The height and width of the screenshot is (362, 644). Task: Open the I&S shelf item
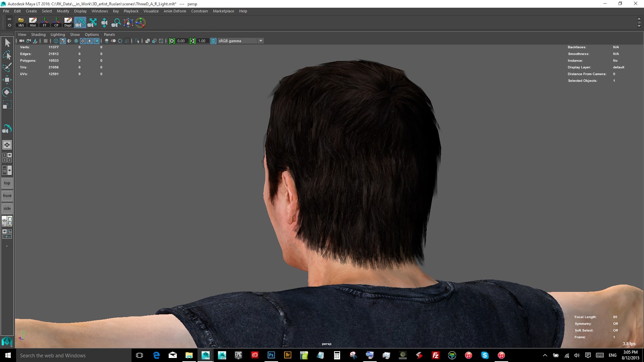pos(20,23)
